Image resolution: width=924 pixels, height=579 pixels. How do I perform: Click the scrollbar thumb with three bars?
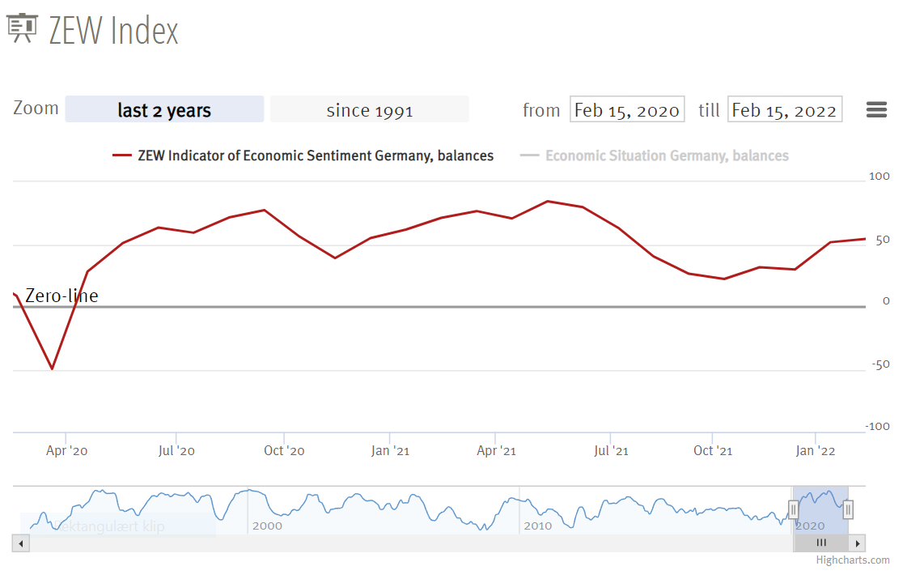[820, 543]
